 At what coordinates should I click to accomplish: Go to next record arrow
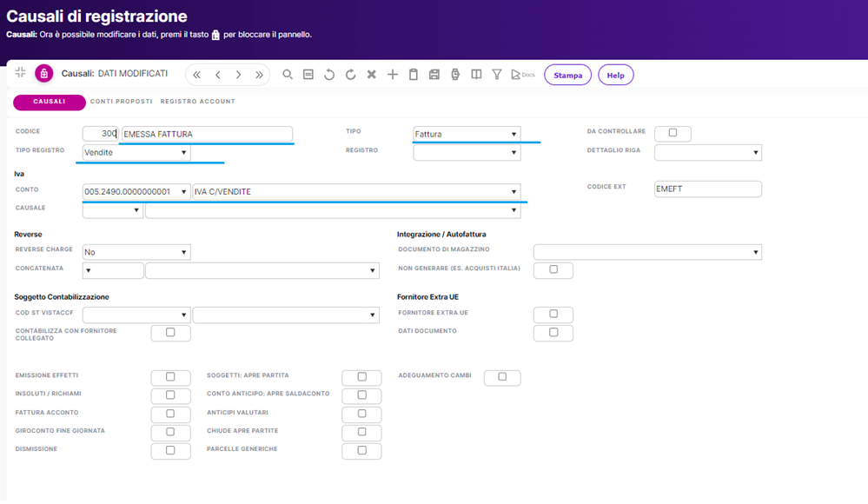click(239, 75)
